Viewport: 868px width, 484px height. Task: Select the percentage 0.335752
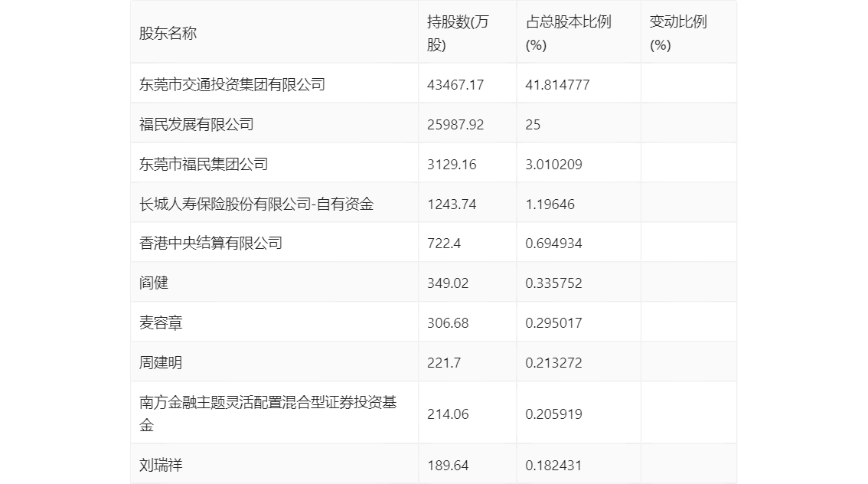click(553, 283)
